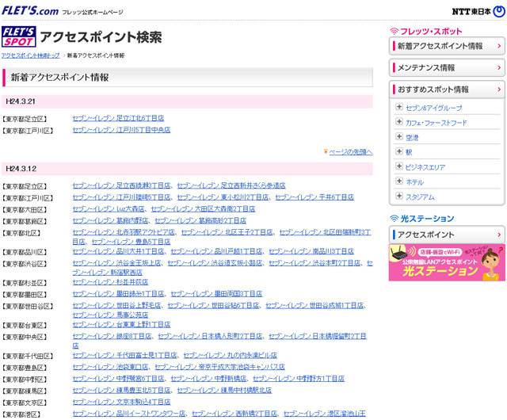The image size is (507, 420).
Task: Open セブン-イレブン 池袋東口店 link
Action: (x=110, y=367)
